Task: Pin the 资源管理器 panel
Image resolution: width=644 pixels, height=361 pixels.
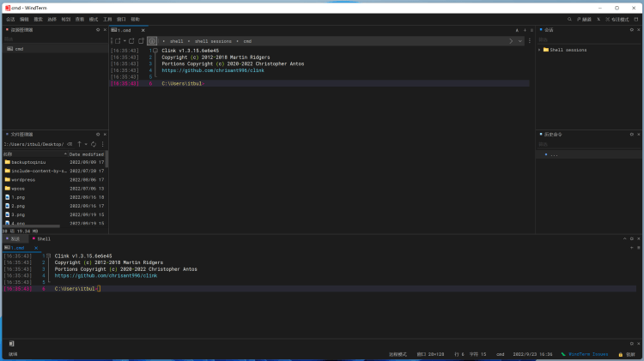Action: pos(98,30)
